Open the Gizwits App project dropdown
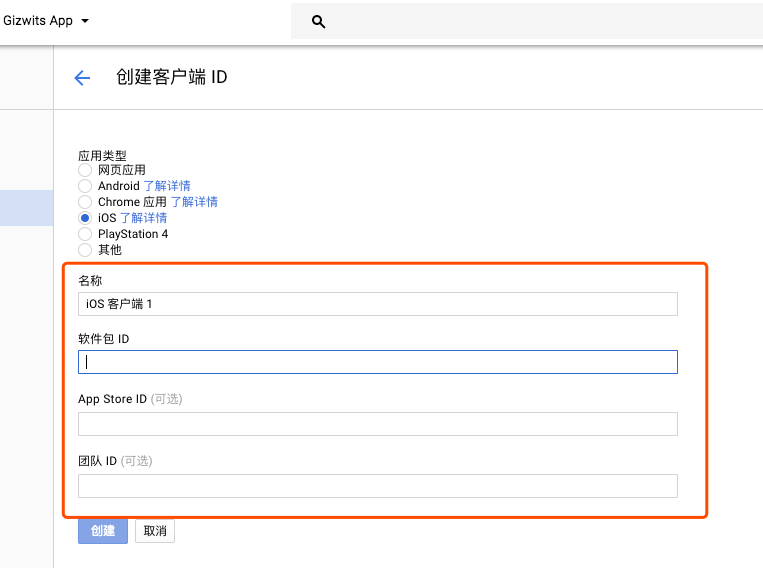Screen dimensions: 763x568 pos(47,20)
